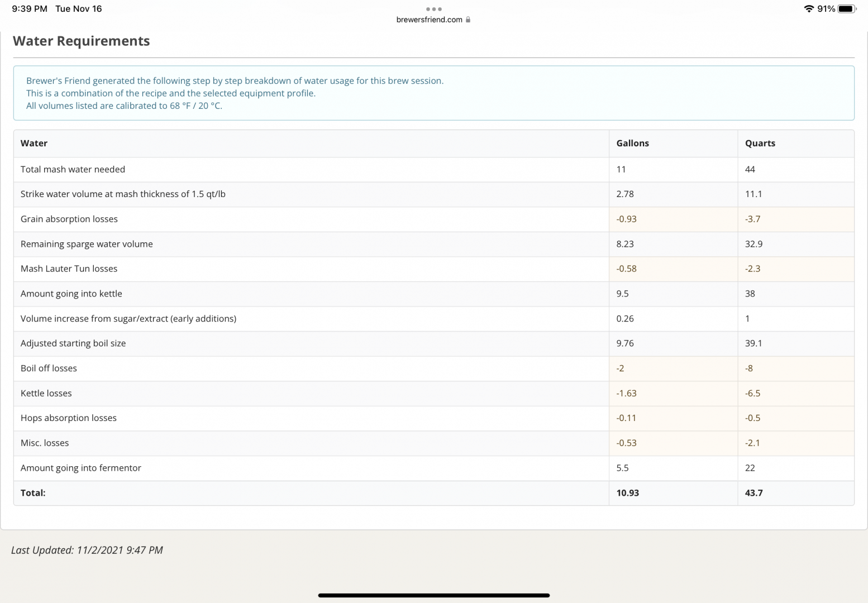Tap the 9:39 PM clock in status bar

(30, 9)
